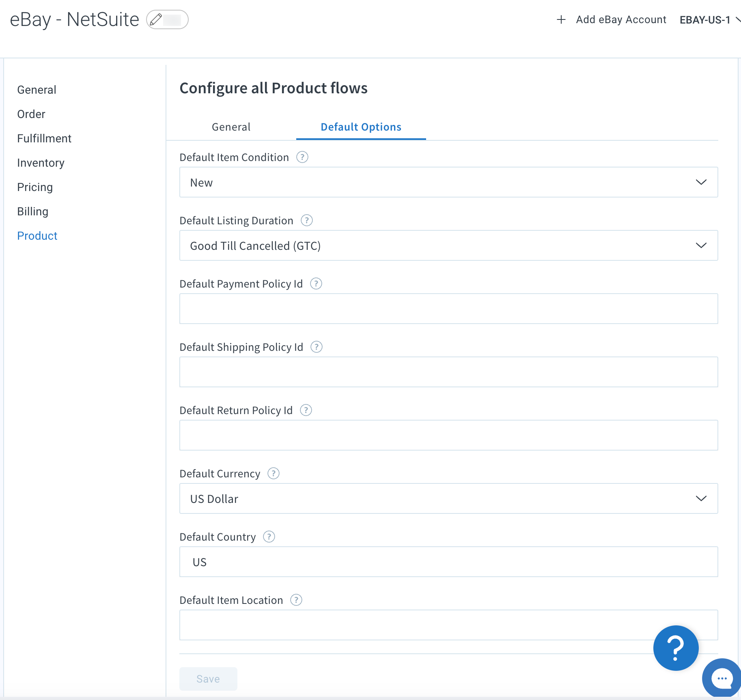Screen dimensions: 741x700
Task: Click Add eBay Account link
Action: pos(621,19)
